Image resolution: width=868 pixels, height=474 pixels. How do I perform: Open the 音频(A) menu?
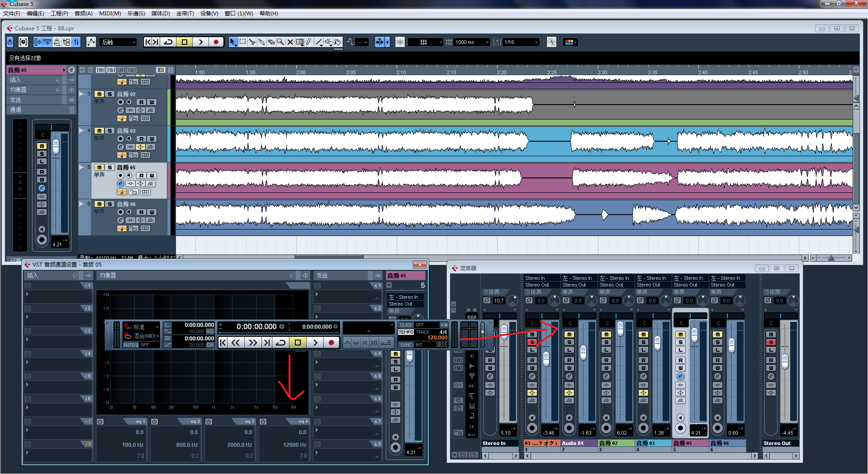coord(83,14)
